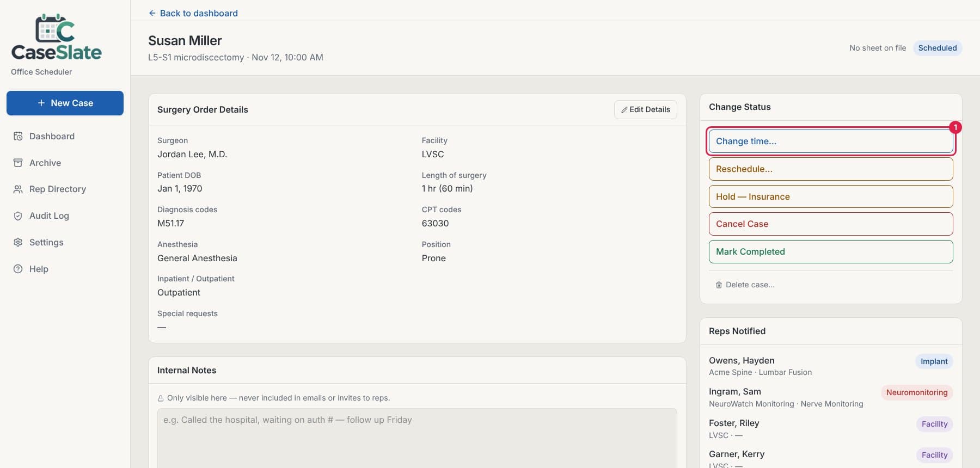Click the Implant tag for Owens, Hayden
Image resolution: width=980 pixels, height=468 pixels.
tap(934, 361)
